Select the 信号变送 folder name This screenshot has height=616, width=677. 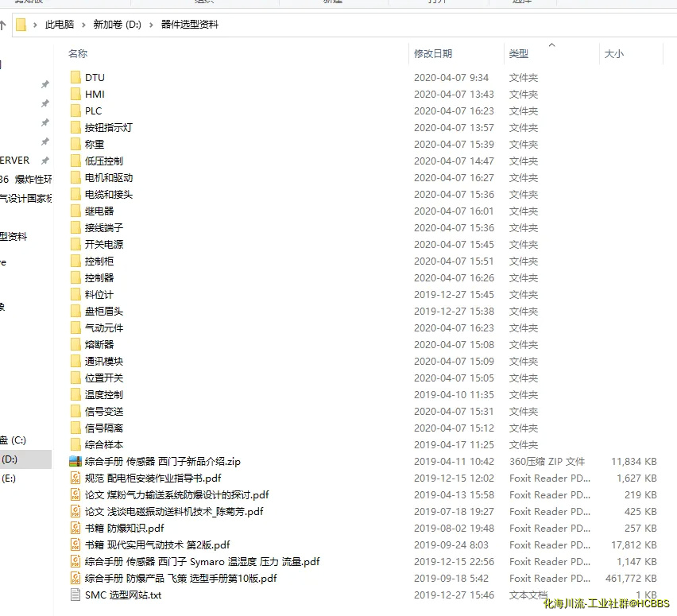pyautogui.click(x=104, y=411)
